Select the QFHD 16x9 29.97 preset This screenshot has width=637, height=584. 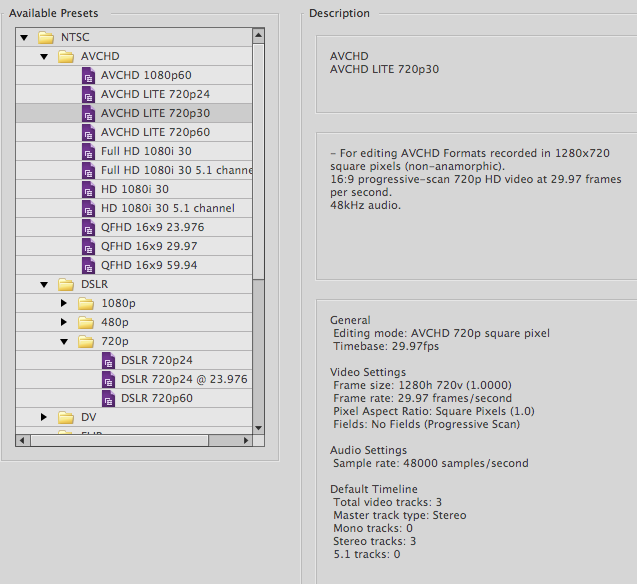(134, 246)
